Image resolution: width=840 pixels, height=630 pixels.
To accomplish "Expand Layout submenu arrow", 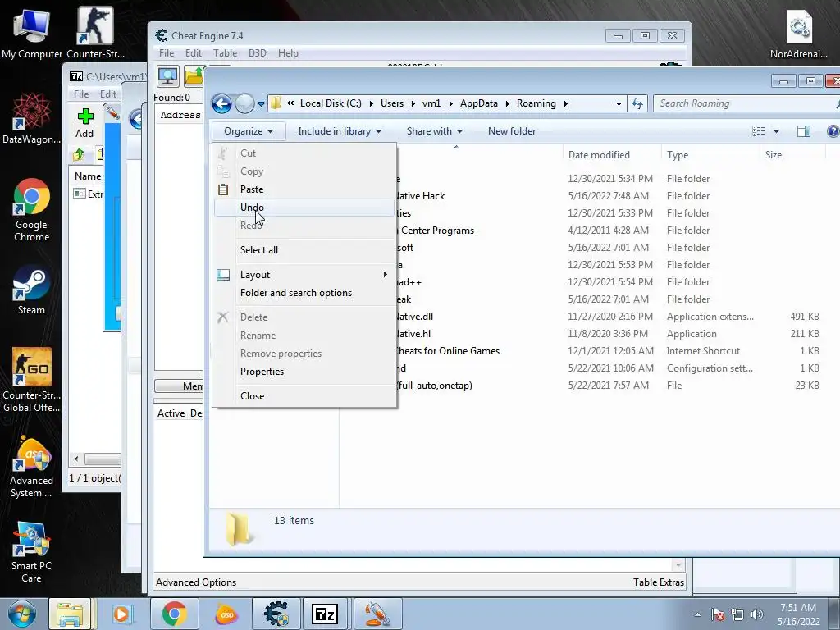I will (x=385, y=274).
